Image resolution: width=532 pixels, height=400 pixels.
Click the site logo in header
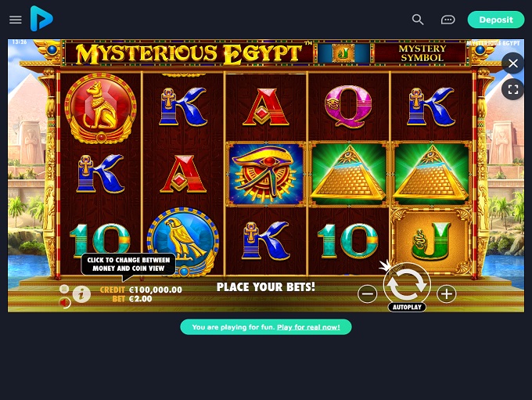tap(41, 19)
